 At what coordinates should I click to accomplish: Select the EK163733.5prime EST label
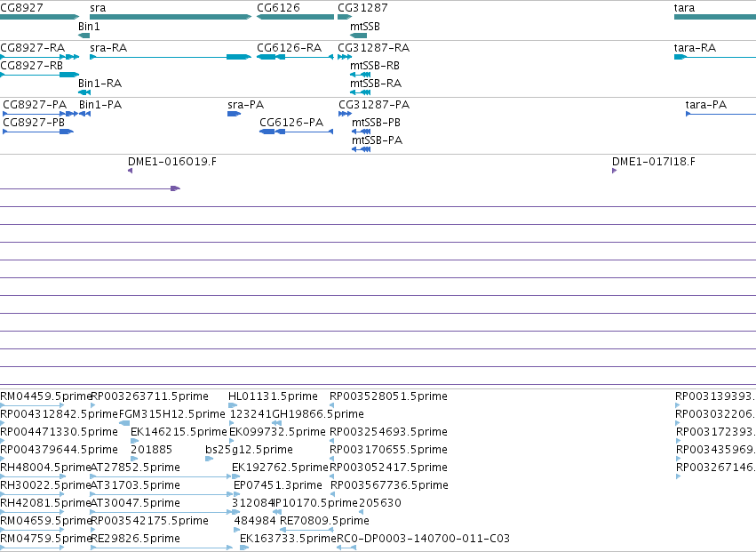tap(288, 539)
